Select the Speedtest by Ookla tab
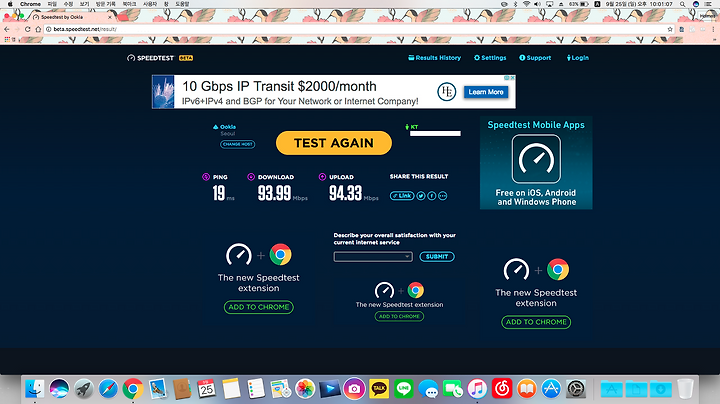This screenshot has width=720, height=404. [69, 17]
